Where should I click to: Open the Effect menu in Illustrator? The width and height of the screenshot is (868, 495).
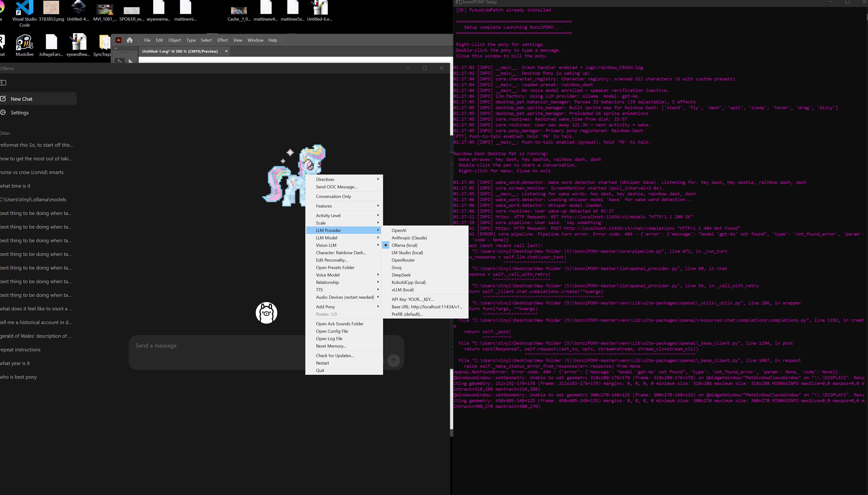[x=222, y=40]
